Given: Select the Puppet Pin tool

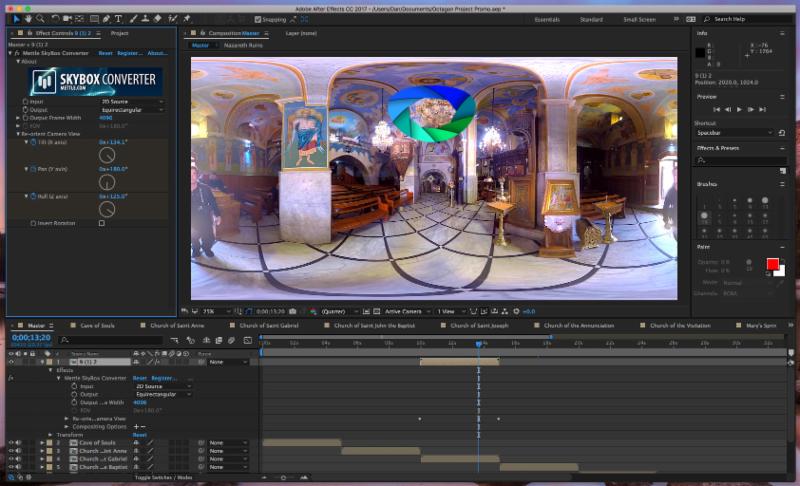Looking at the screenshot, I should click(186, 19).
